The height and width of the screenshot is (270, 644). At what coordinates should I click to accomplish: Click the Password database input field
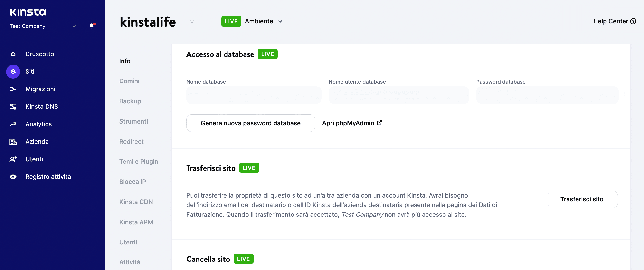547,95
